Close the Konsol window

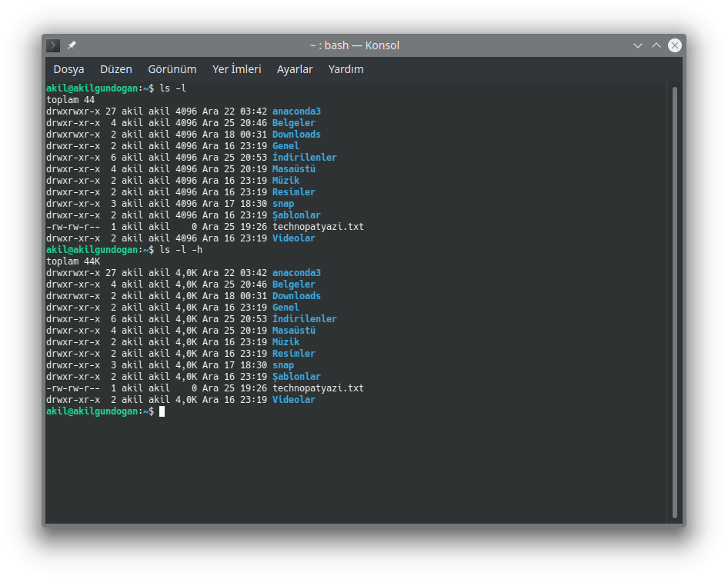[x=675, y=45]
